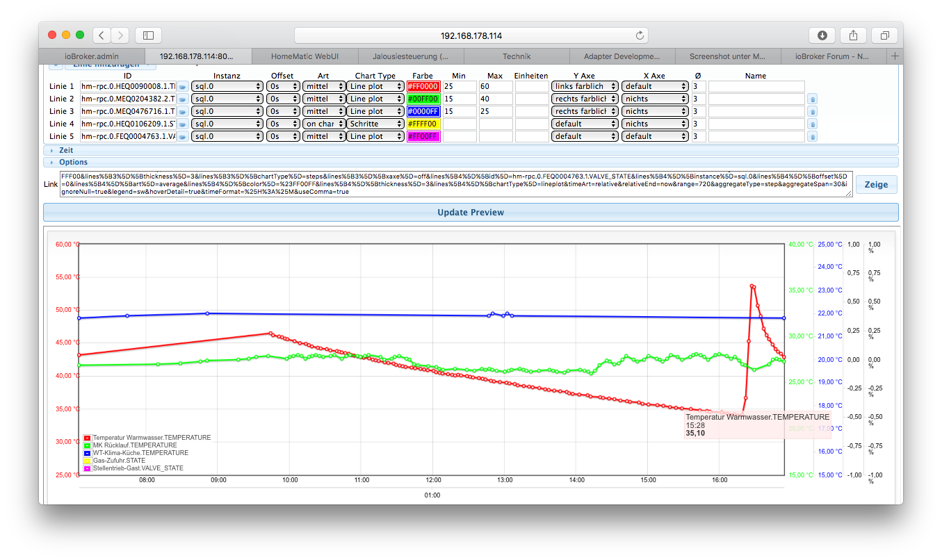The height and width of the screenshot is (560, 942).
Task: Show all tabs overview
Action: 885,35
